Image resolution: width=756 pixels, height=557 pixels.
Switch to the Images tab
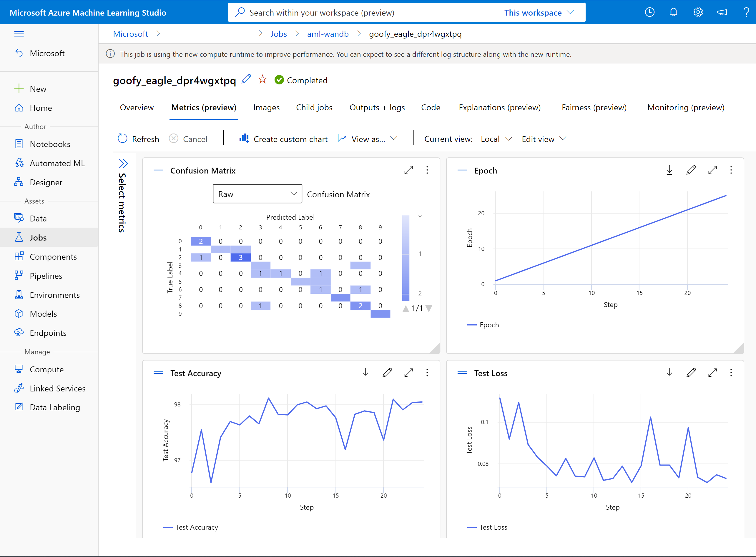click(x=266, y=107)
